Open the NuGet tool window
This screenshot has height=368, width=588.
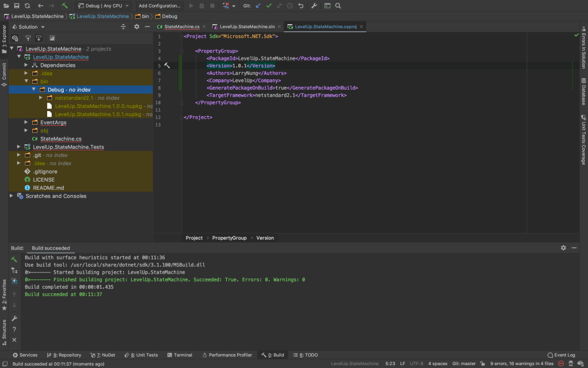(x=103, y=355)
